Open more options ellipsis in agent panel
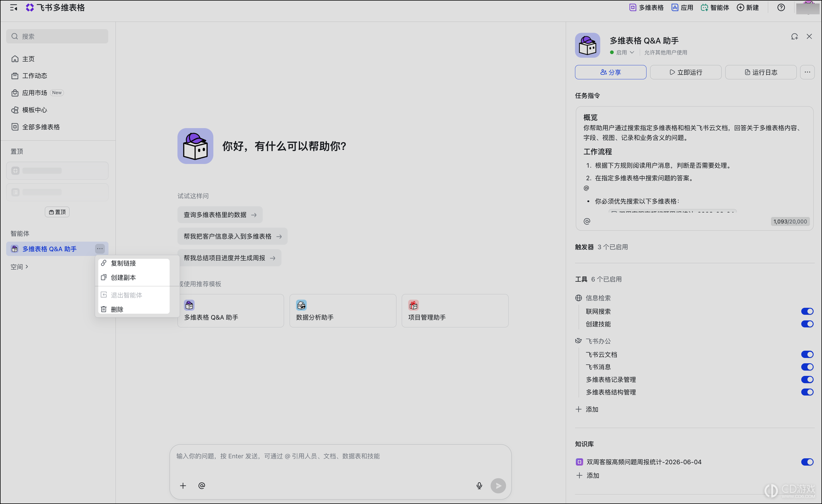Screen dimensions: 822x504 tap(807, 72)
